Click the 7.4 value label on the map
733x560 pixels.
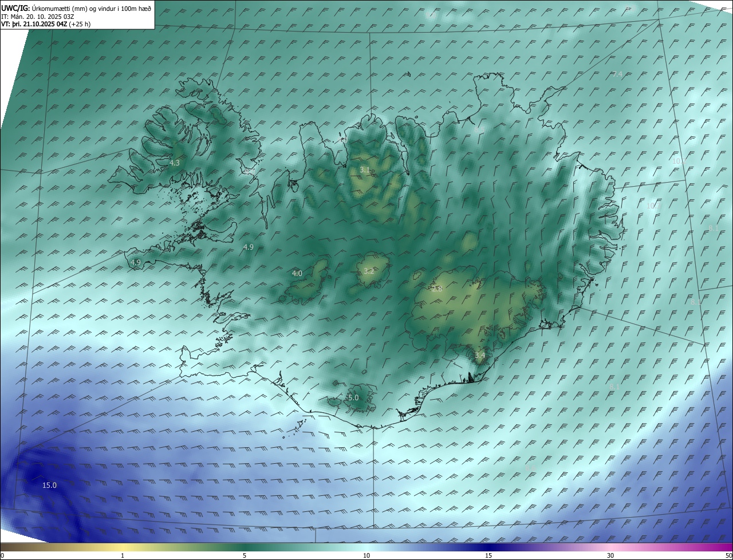(617, 74)
